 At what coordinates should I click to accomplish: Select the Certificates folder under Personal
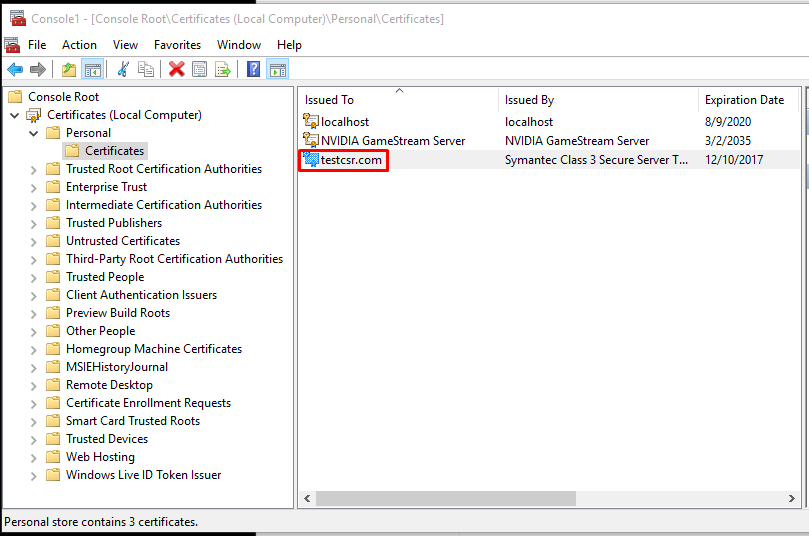click(105, 151)
